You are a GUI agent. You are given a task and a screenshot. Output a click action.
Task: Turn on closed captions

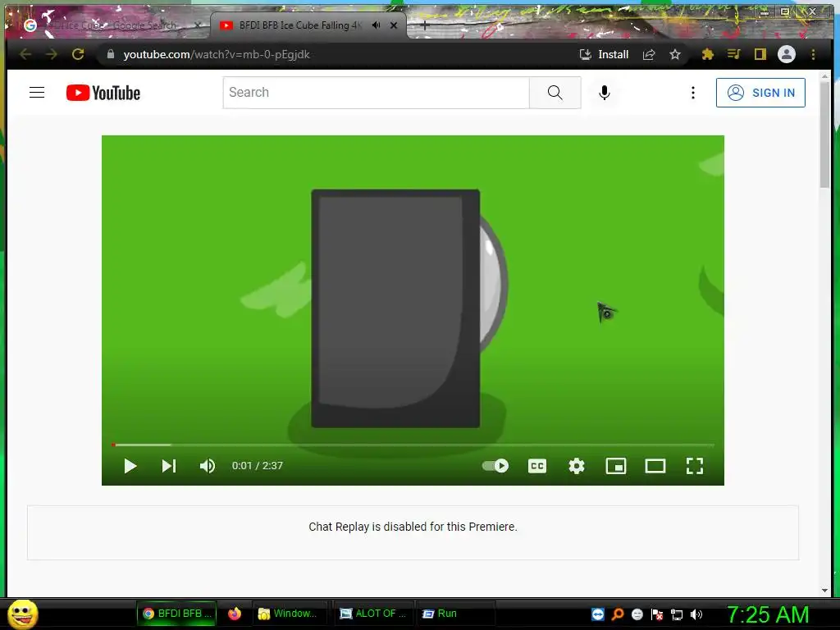coord(537,466)
